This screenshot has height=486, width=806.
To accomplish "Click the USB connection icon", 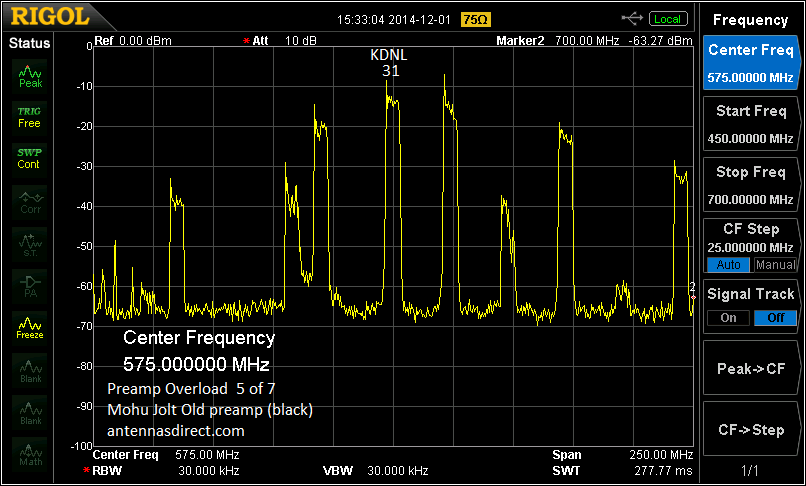I will coord(632,18).
